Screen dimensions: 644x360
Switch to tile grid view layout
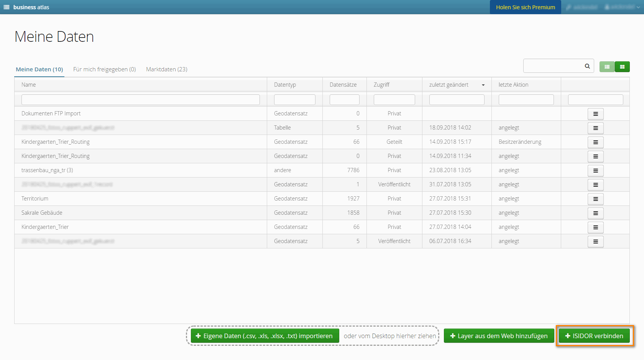(x=622, y=67)
